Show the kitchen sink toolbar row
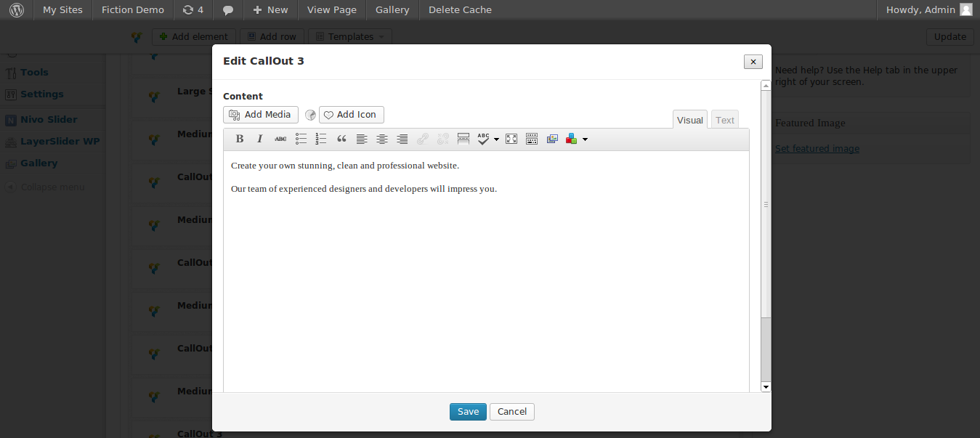 pos(532,139)
